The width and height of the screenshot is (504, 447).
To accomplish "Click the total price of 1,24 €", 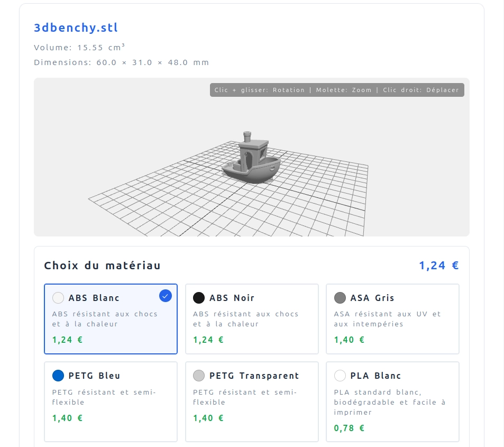I will pos(438,265).
